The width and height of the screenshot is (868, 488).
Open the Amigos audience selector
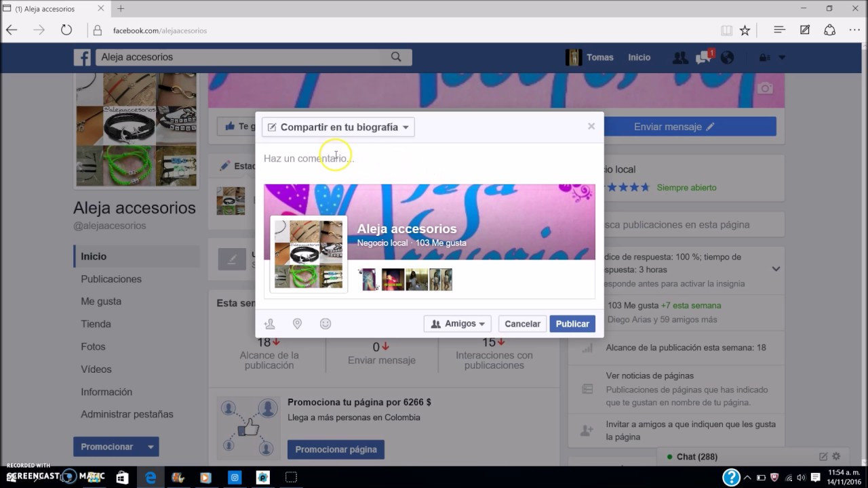tap(457, 323)
